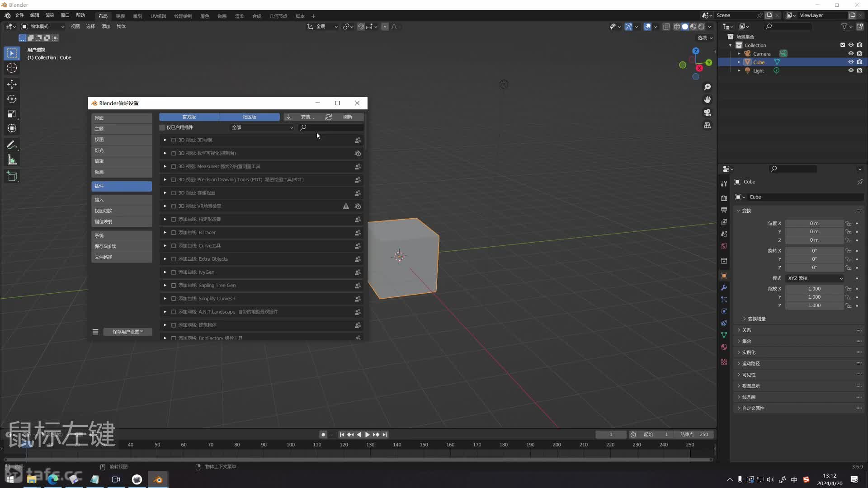Open File Explorer from the taskbar
The height and width of the screenshot is (488, 868).
click(x=32, y=479)
